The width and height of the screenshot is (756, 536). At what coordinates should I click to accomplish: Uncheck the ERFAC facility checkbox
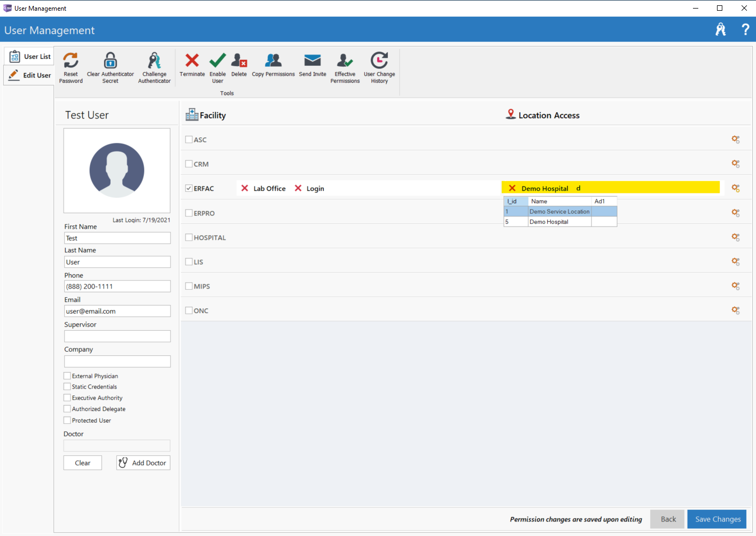[x=189, y=188]
